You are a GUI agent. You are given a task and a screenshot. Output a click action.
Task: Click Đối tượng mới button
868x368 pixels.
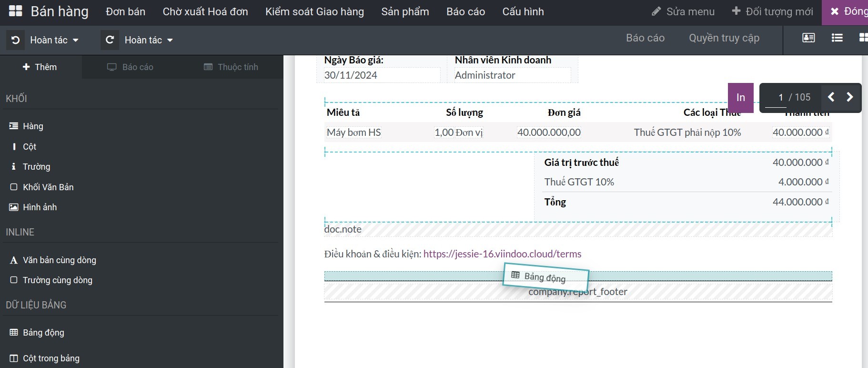point(772,12)
